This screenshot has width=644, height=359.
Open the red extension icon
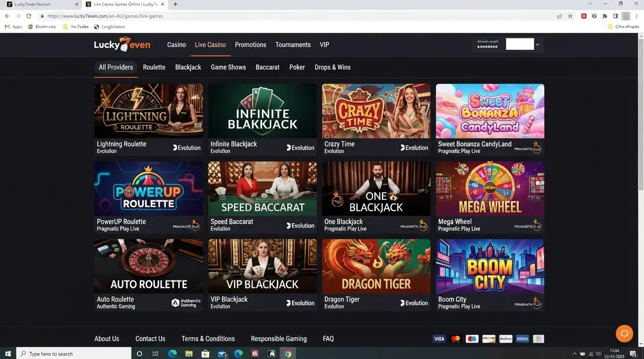(x=584, y=16)
